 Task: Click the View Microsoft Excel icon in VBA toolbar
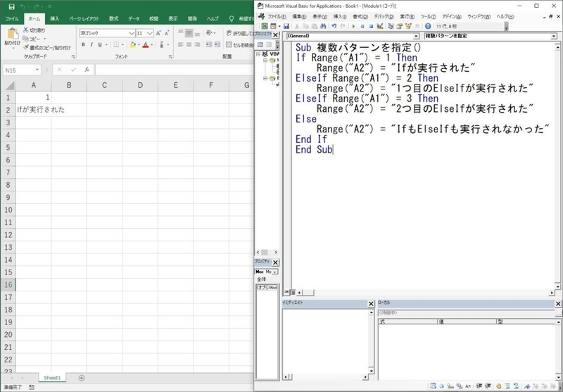coord(265,26)
